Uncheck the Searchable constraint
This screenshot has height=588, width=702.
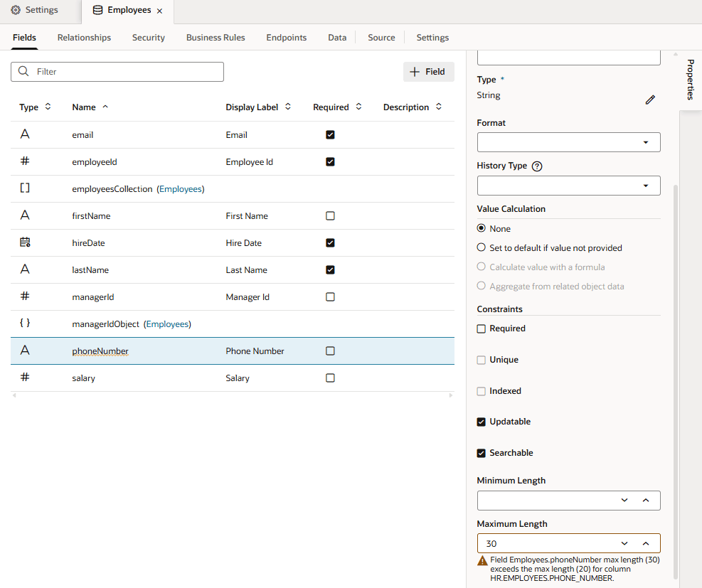pos(482,454)
